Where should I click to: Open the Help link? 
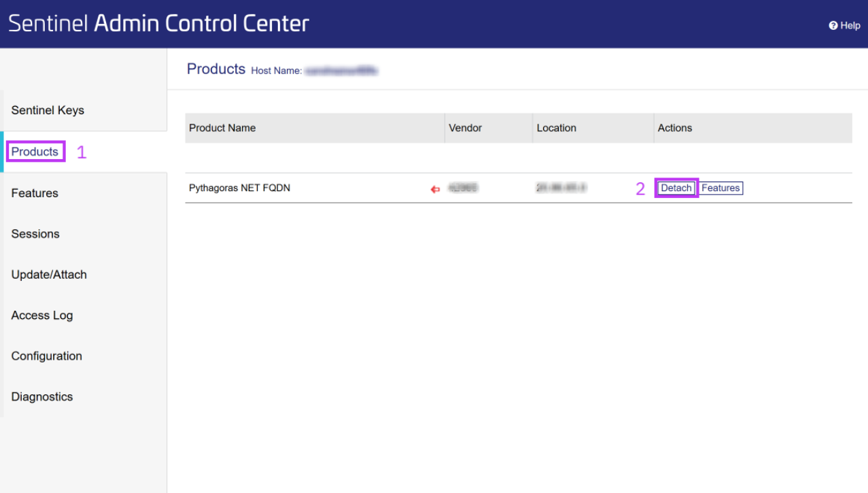point(844,25)
